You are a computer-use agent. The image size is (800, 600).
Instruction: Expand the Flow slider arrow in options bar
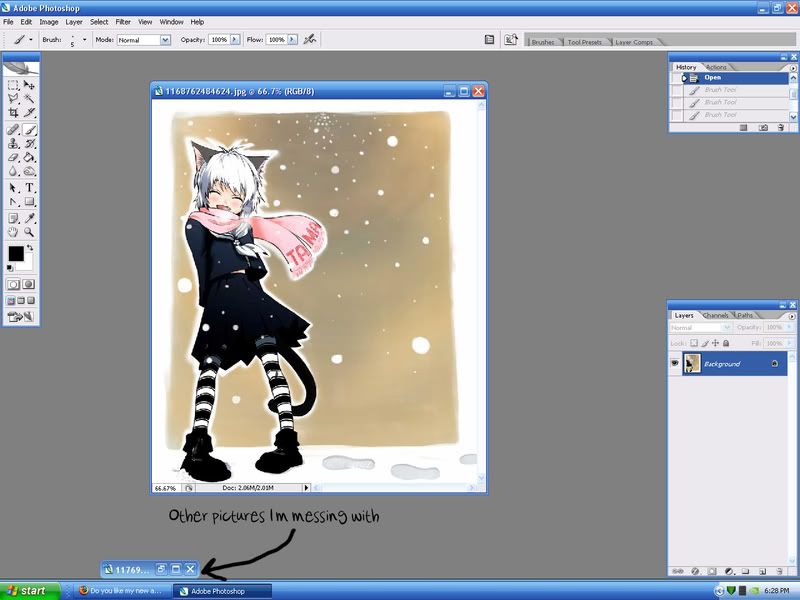pyautogui.click(x=292, y=39)
